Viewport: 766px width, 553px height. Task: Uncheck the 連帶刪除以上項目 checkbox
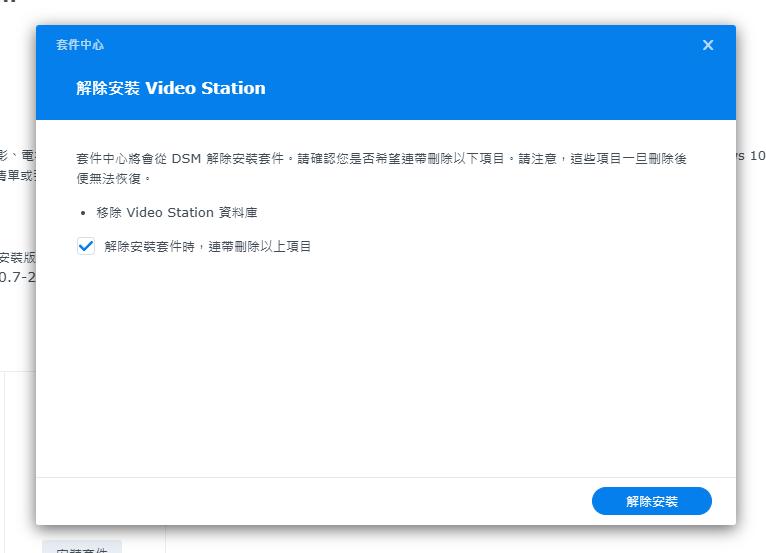click(86, 246)
